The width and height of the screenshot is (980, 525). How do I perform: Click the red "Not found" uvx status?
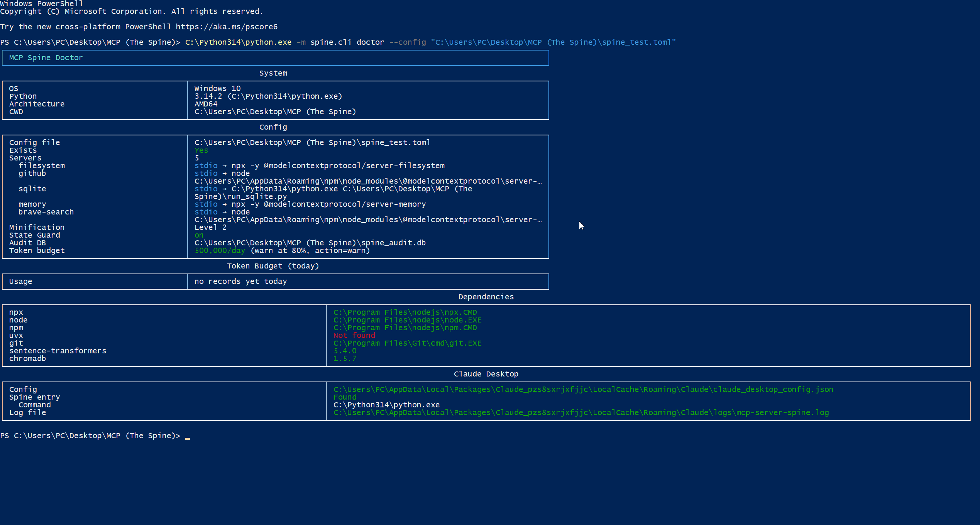pos(354,336)
